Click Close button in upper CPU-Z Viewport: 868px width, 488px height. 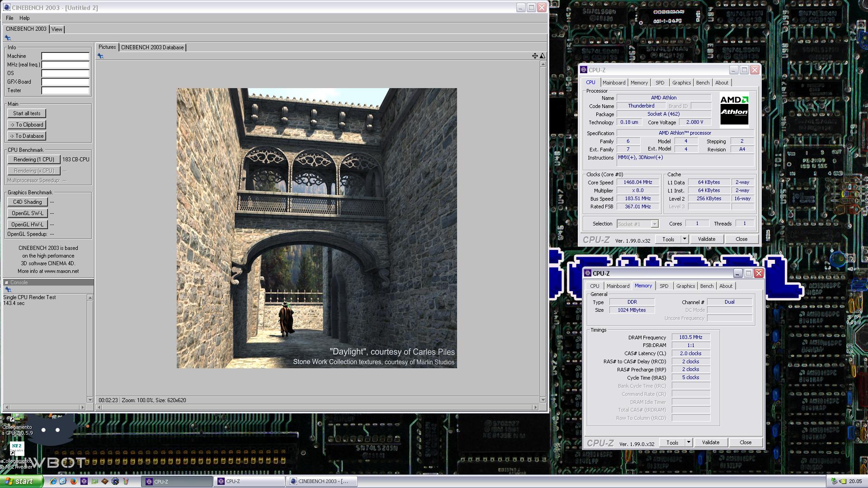pyautogui.click(x=741, y=239)
